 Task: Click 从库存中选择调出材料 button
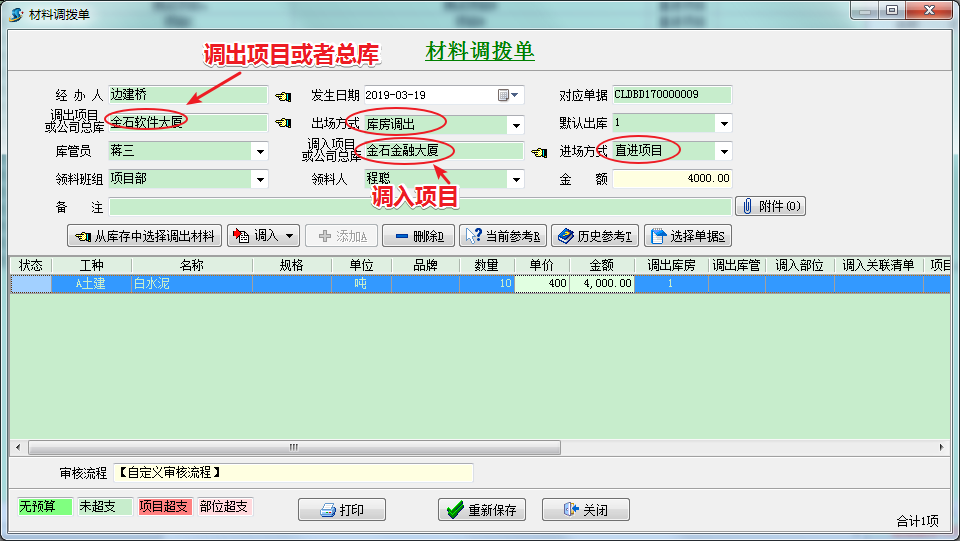[x=145, y=236]
